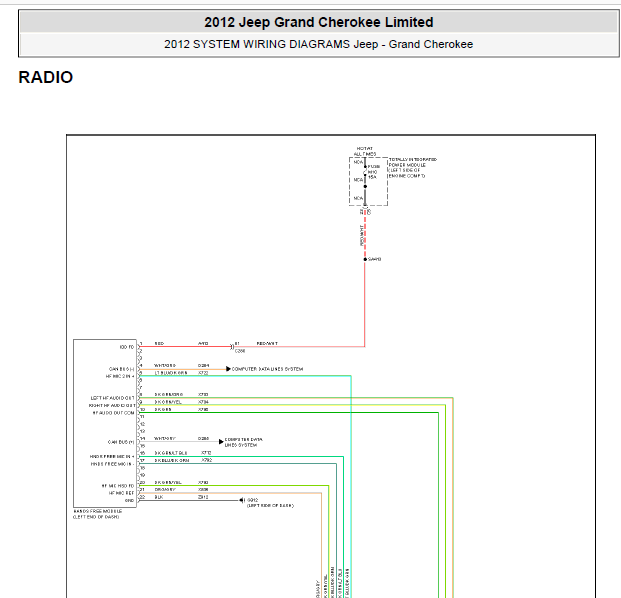Click the 'HOT AT ALL TIMES' label
Screen dimensions: 621x598
point(365,151)
